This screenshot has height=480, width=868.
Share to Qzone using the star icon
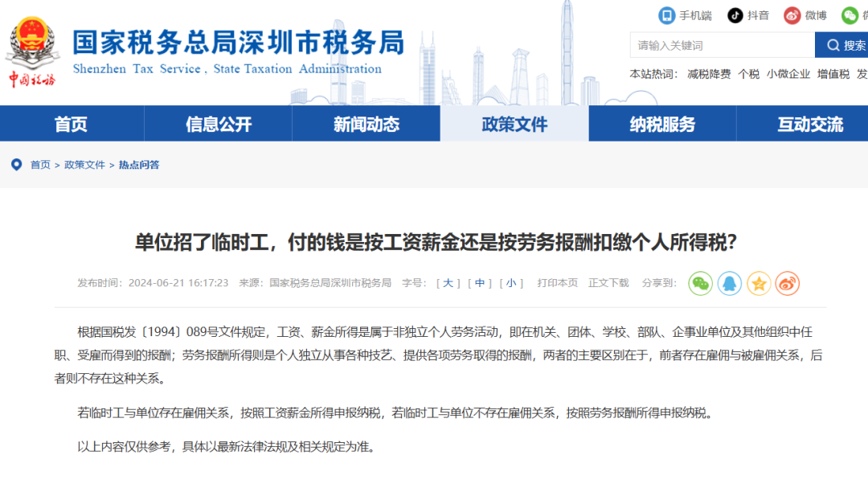tap(758, 283)
